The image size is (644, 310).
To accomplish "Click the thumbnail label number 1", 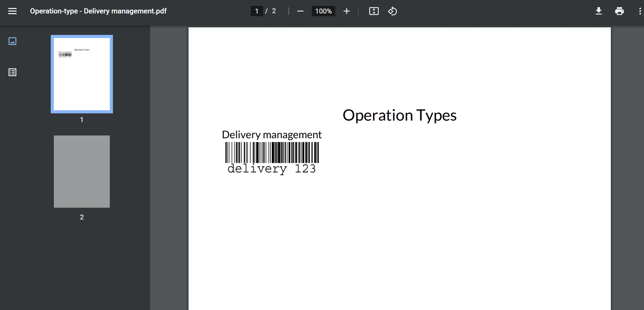I will [82, 120].
